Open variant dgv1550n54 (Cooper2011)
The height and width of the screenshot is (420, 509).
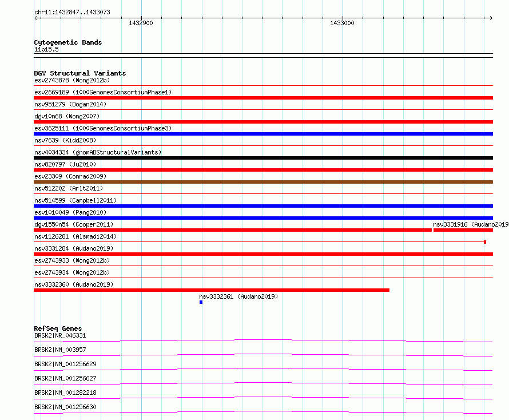74,224
